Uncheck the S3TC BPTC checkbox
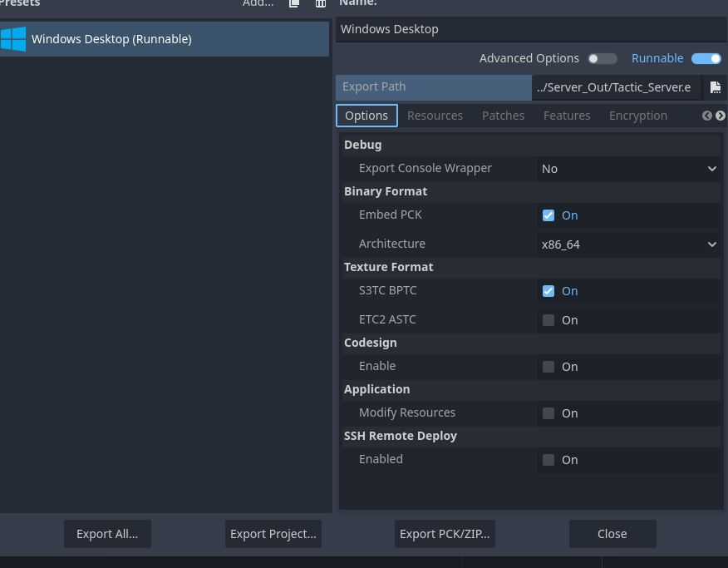 coord(548,291)
